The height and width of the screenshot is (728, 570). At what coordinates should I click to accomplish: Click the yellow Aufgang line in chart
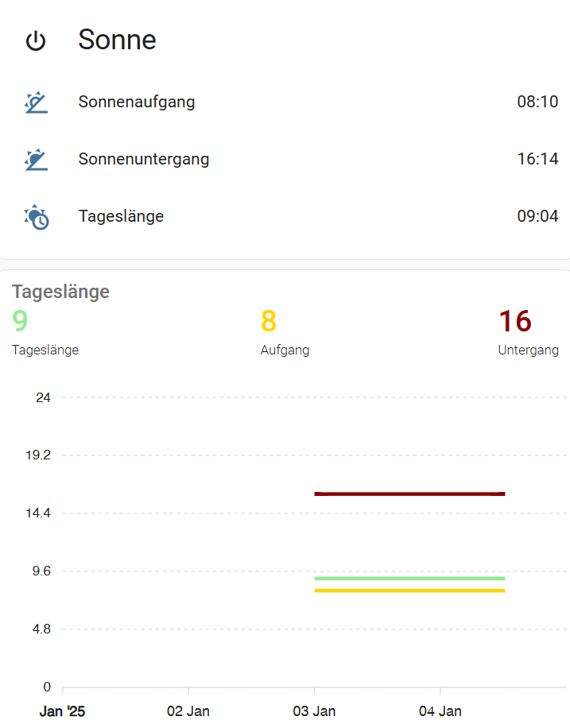pos(409,591)
